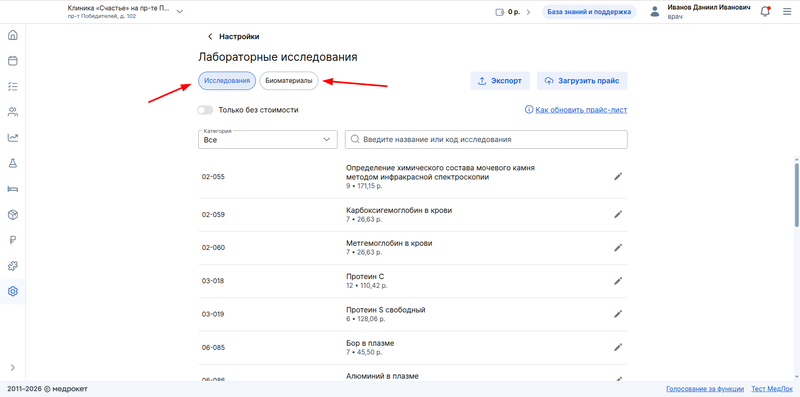Open the analytics chart icon in sidebar
The width and height of the screenshot is (800, 397).
(13, 137)
